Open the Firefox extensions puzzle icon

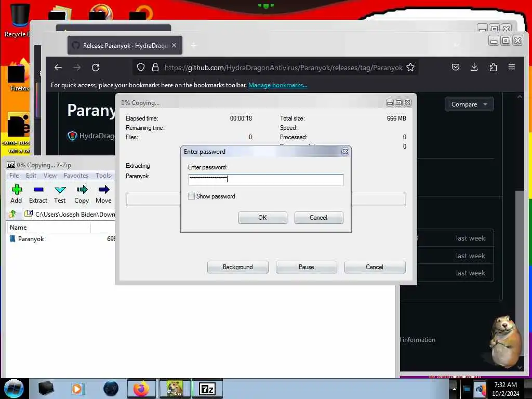tap(493, 67)
